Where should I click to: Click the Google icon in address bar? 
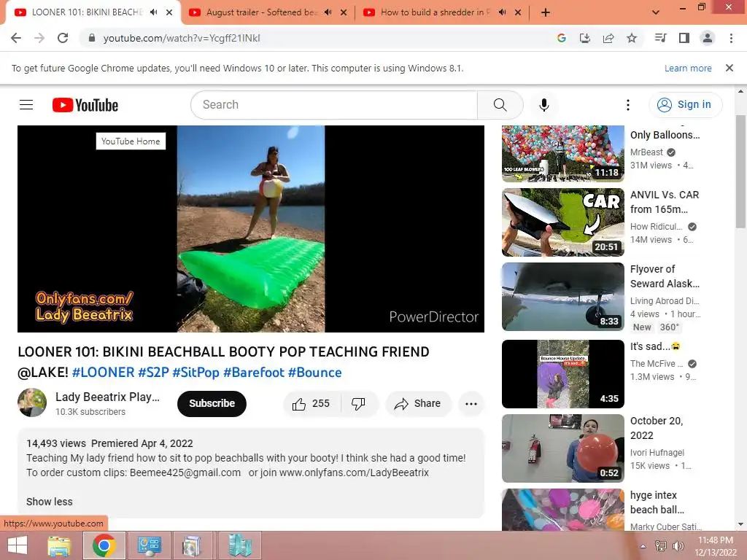(x=562, y=38)
